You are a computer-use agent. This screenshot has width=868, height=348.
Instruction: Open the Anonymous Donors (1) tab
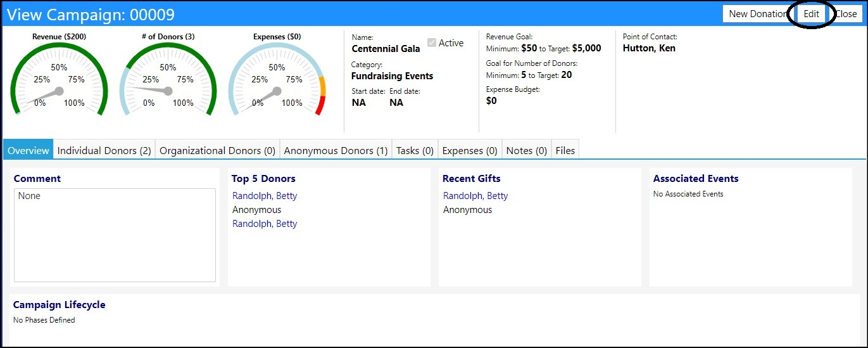(x=336, y=150)
